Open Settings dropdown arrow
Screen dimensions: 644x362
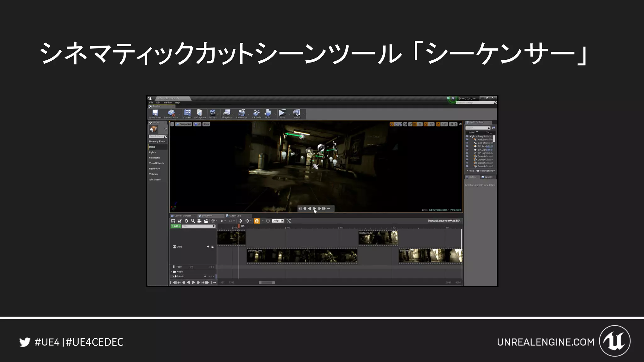(218, 114)
